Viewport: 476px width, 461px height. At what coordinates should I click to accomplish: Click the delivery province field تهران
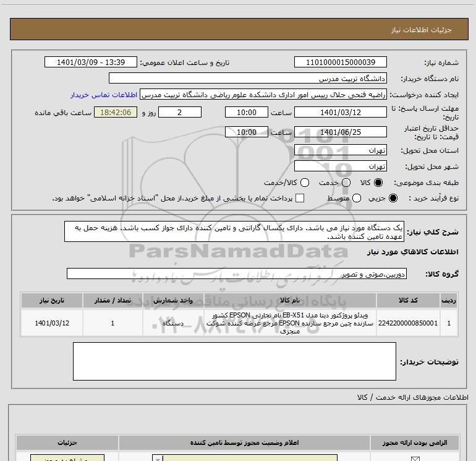340,150
